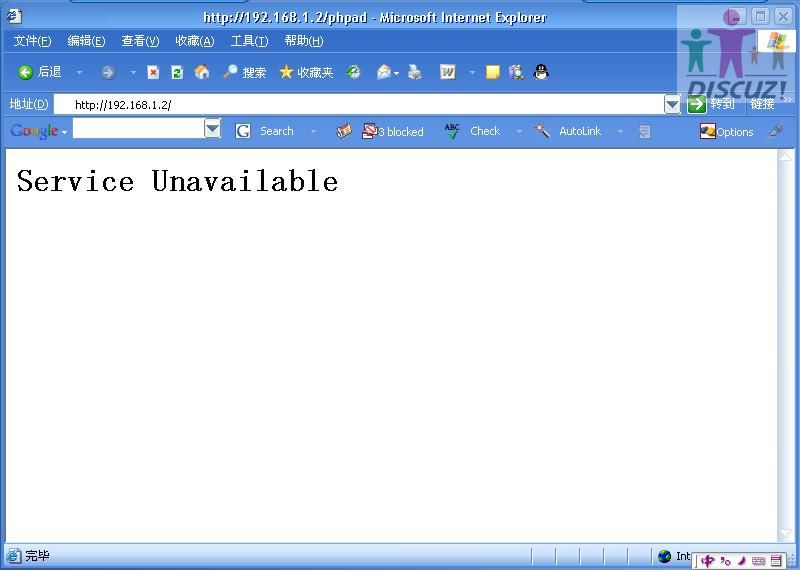Image resolution: width=800 pixels, height=570 pixels.
Task: Go to Home page icon
Action: tap(202, 72)
